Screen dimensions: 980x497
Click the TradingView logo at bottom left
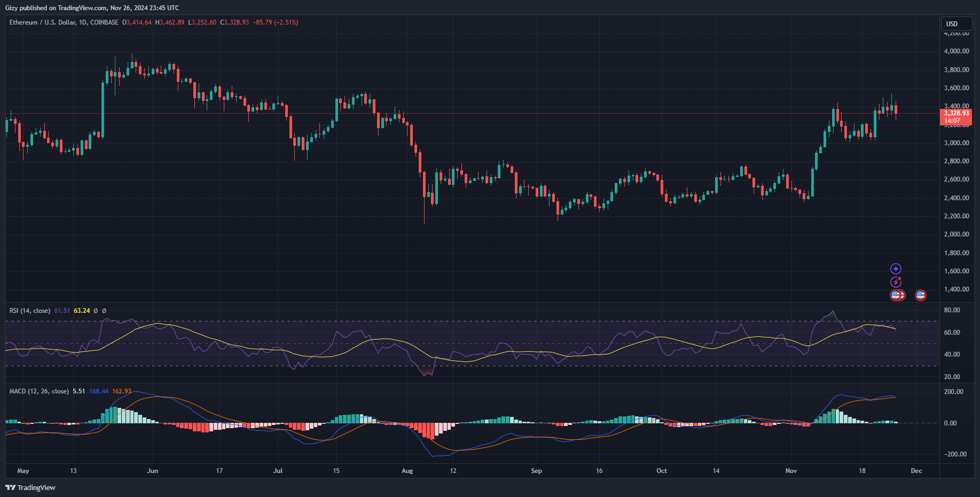tap(30, 487)
